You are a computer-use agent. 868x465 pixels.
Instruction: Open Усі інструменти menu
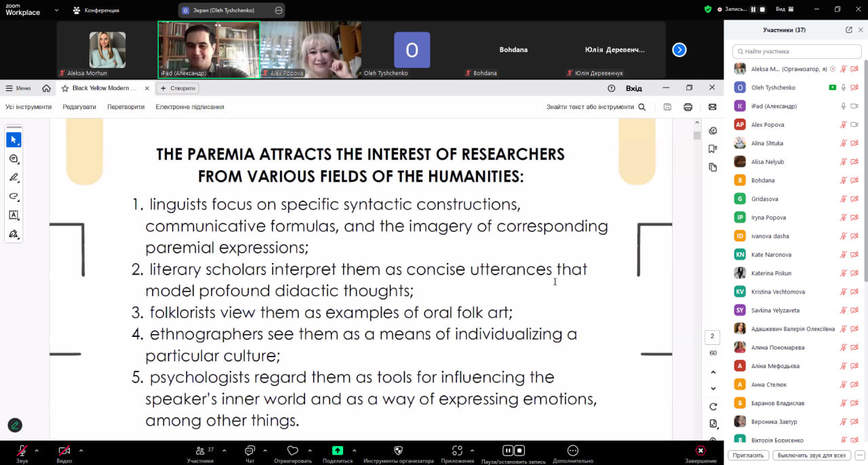coord(28,107)
